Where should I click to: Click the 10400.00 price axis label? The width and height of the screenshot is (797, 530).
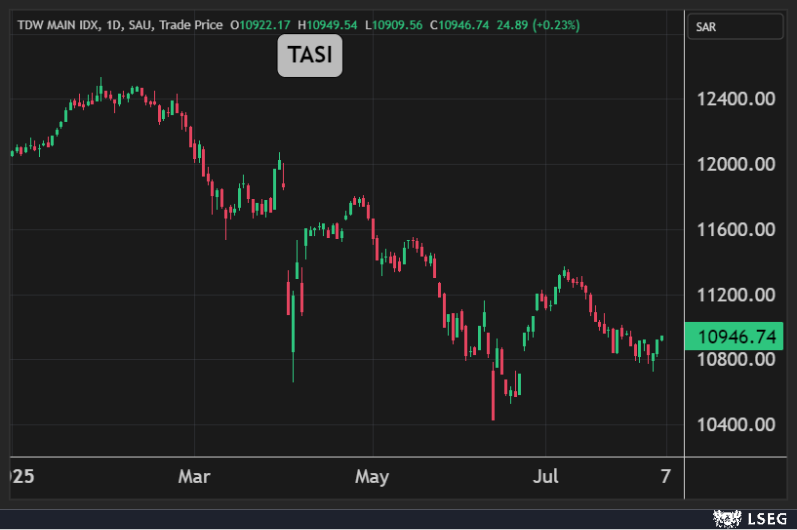tap(738, 425)
